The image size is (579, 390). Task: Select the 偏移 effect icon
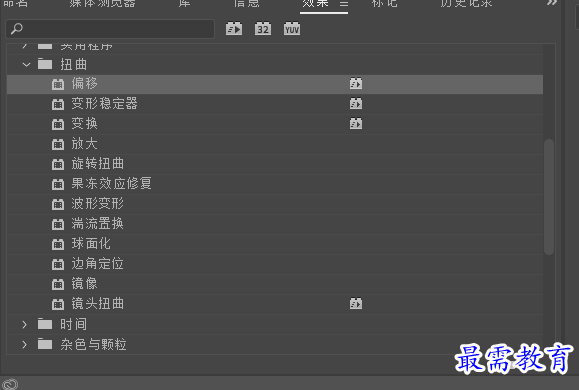point(58,84)
